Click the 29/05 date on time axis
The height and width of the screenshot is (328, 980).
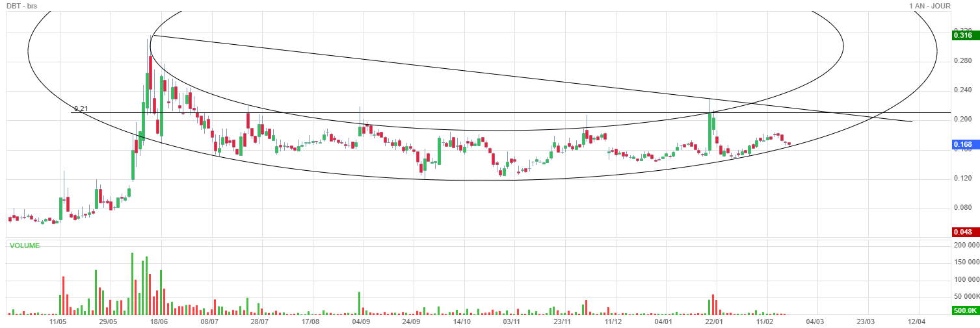tap(108, 322)
